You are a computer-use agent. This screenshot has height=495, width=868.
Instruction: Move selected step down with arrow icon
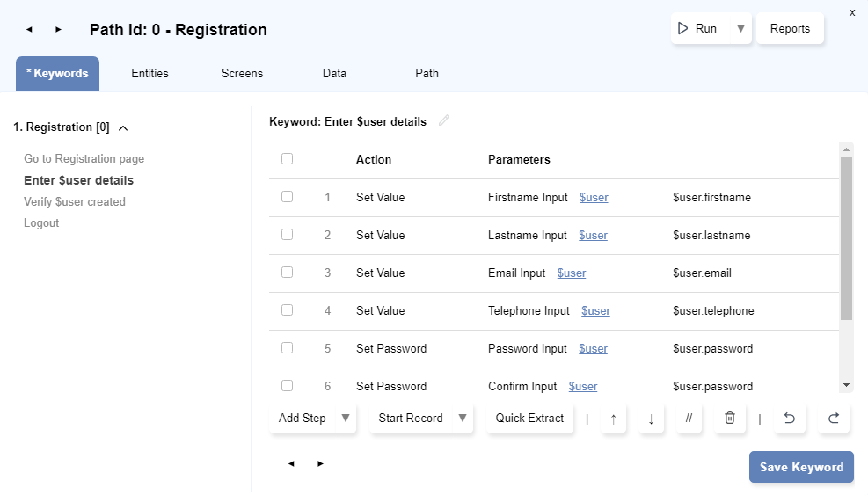point(651,419)
